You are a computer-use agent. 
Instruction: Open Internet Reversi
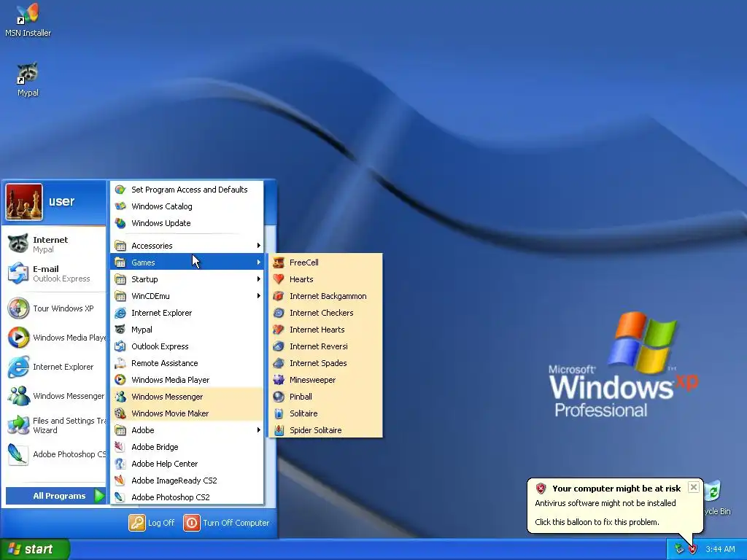(x=325, y=346)
